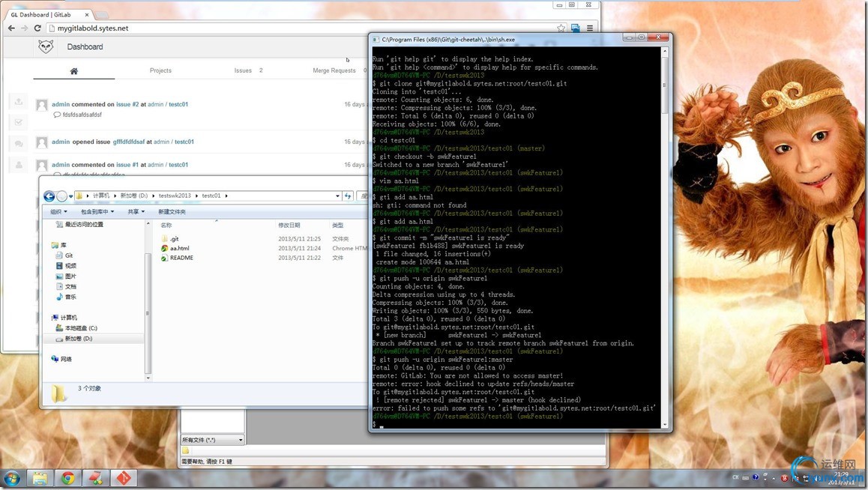Select the 视频 library in Explorer
The image size is (868, 490).
(67, 266)
